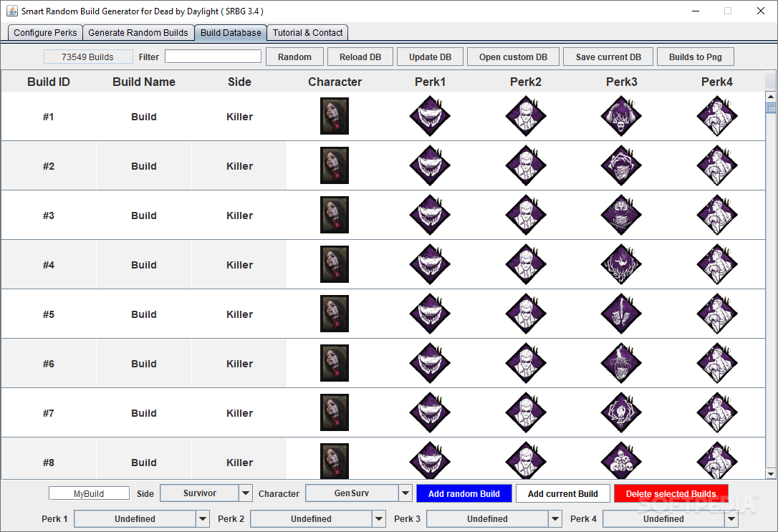The height and width of the screenshot is (532, 778).
Task: Click the Perk3 icon in build #4 row
Action: (x=621, y=264)
